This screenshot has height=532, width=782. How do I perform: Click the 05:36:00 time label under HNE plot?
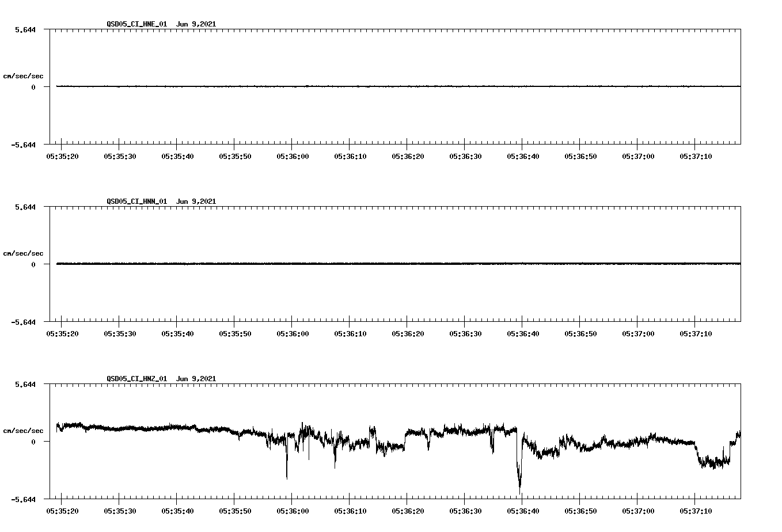point(293,157)
